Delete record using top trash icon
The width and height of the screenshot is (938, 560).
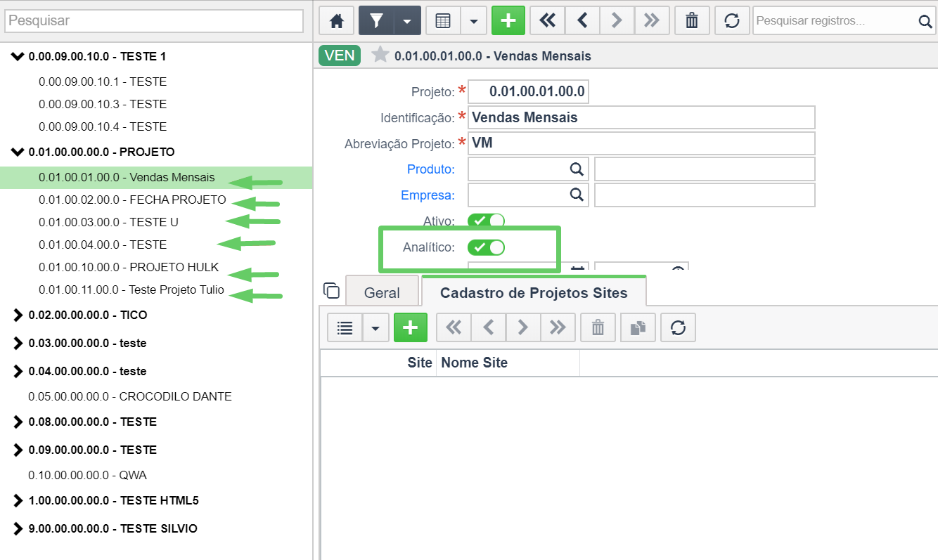pos(692,20)
